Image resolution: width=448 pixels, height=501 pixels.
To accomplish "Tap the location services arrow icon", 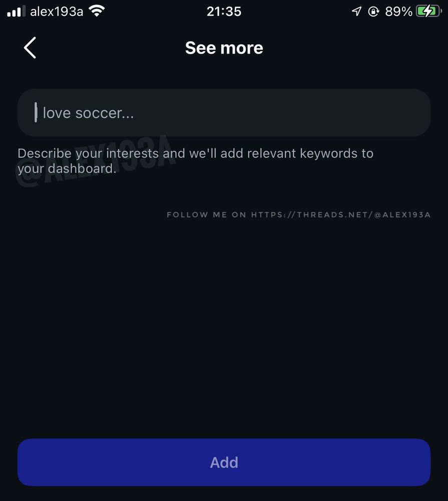I will point(356,12).
